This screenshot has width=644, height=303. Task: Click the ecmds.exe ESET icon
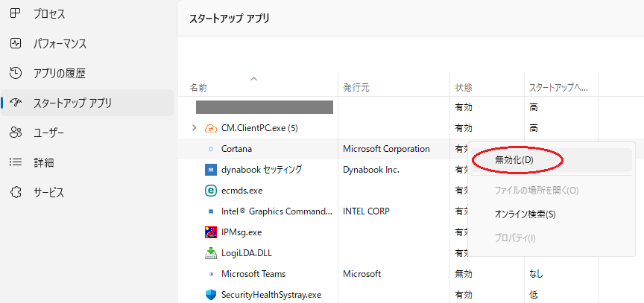(210, 191)
